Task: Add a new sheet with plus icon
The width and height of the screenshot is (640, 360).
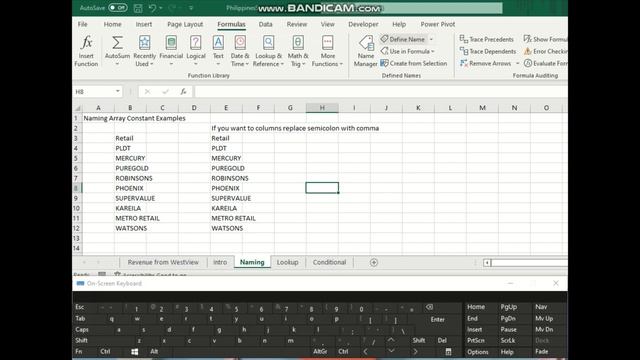Action: pos(373,262)
